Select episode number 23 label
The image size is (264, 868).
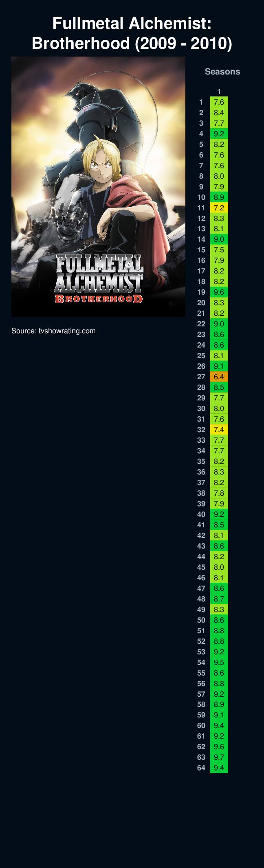201,335
